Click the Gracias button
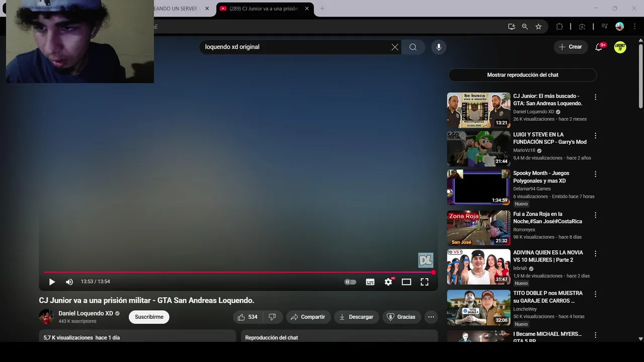Image resolution: width=644 pixels, height=362 pixels. pyautogui.click(x=401, y=317)
